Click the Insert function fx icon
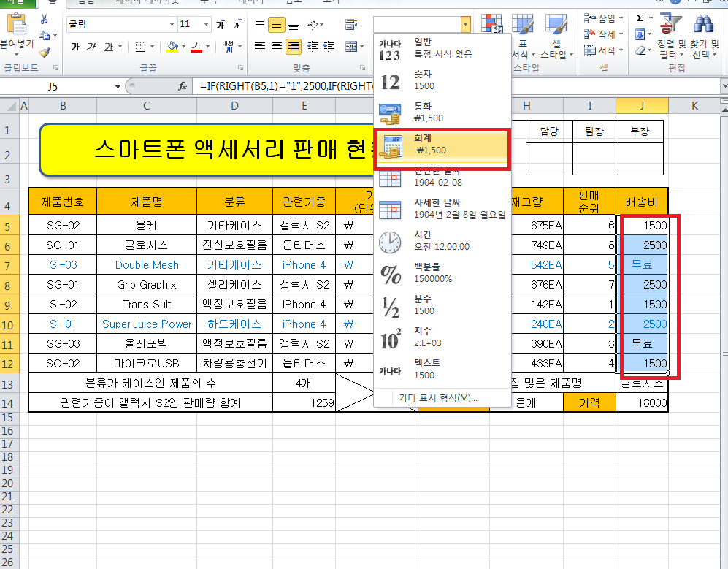This screenshot has width=728, height=569. click(183, 86)
